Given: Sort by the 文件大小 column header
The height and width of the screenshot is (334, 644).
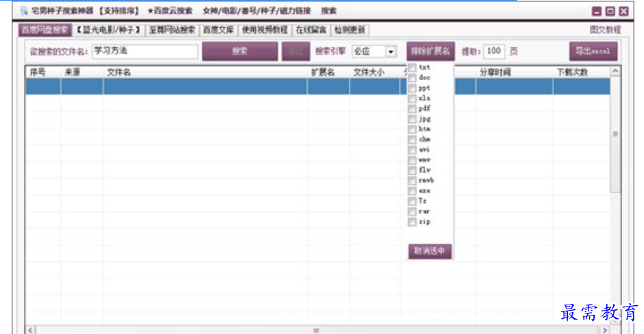Looking at the screenshot, I should pos(374,72).
